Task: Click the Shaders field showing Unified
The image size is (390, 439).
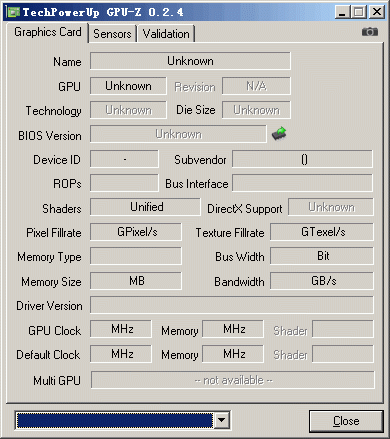Action: [145, 207]
